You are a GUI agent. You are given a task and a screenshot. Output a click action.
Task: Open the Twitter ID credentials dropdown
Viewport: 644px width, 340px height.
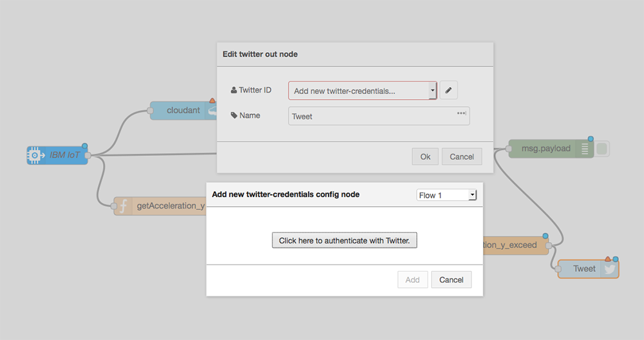click(363, 91)
